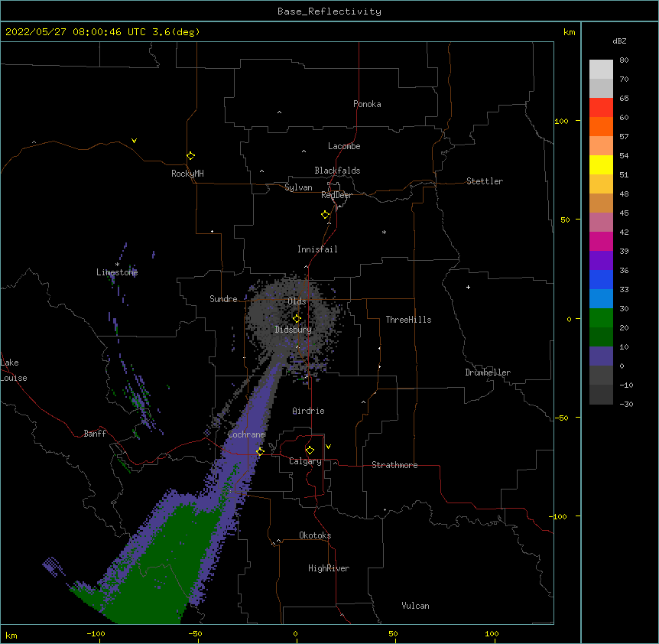Select the Stettler label

[x=484, y=181]
